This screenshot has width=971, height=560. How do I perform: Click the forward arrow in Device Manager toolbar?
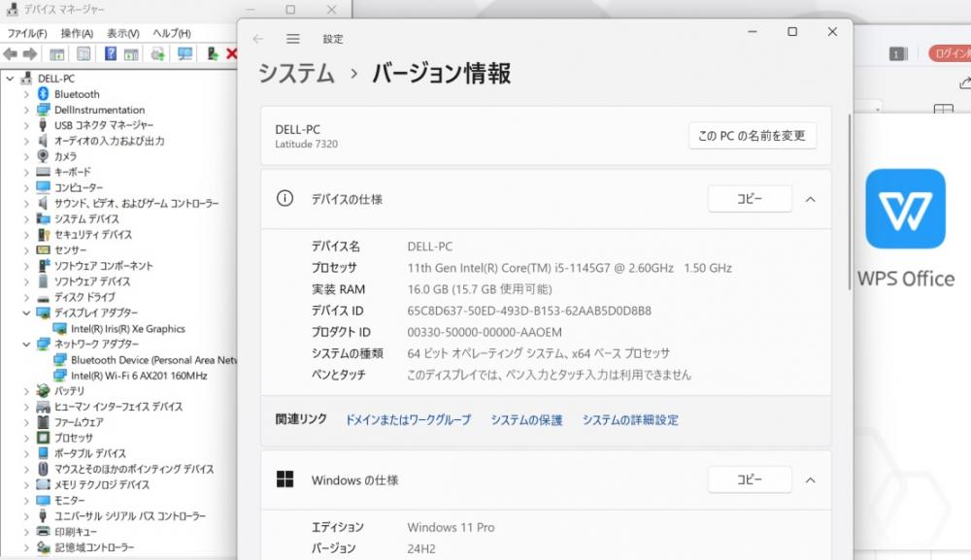tap(30, 54)
